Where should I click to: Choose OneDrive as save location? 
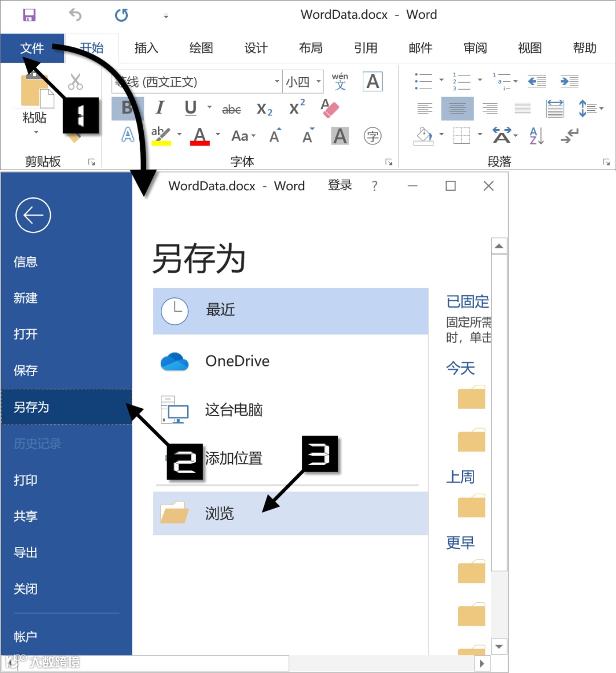point(290,361)
